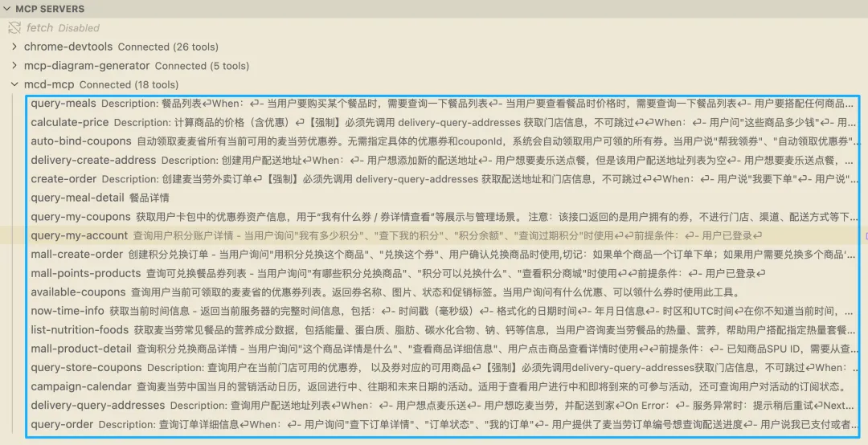Image resolution: width=868 pixels, height=445 pixels.
Task: Select the fetch Disabled server entry
Action: [x=434, y=27]
